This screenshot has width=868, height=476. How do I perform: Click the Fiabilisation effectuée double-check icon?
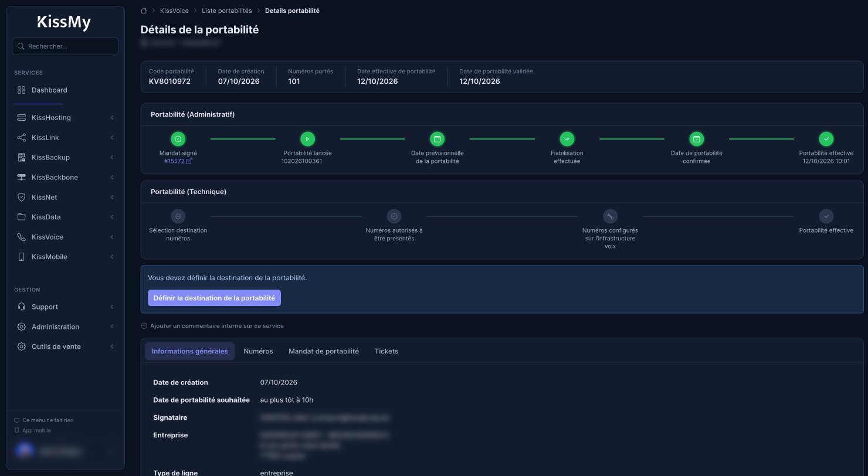point(567,139)
